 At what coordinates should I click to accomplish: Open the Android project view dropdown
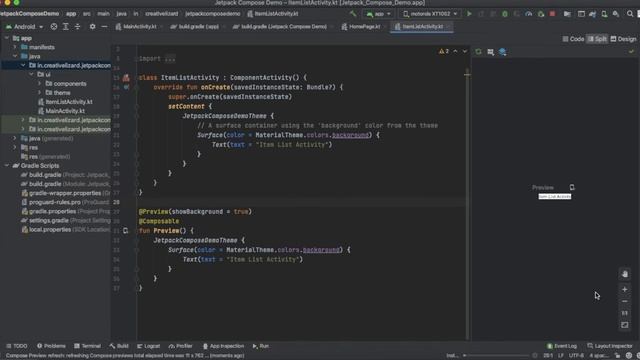(x=24, y=27)
